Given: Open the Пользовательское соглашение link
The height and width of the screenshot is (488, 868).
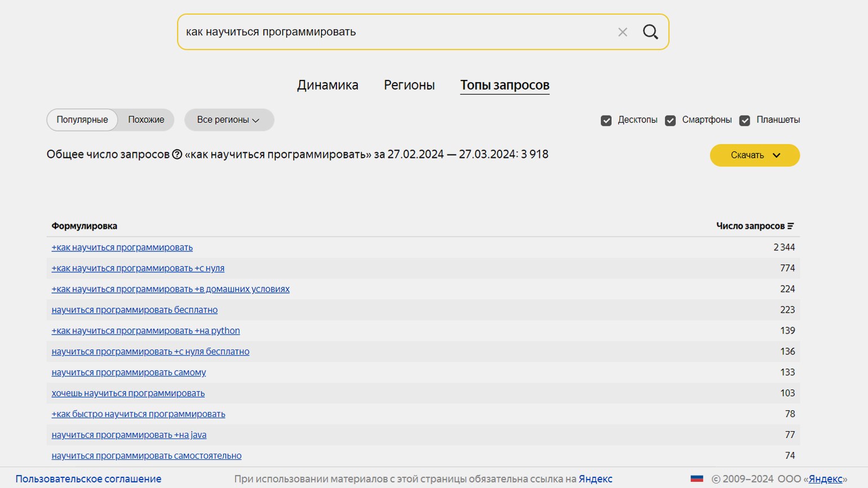Looking at the screenshot, I should [x=88, y=479].
